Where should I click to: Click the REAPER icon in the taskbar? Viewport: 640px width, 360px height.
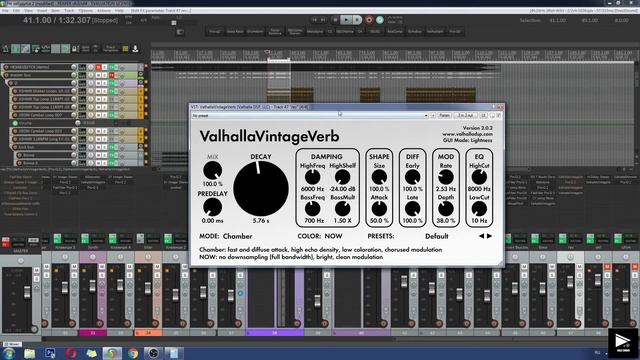pos(112,353)
